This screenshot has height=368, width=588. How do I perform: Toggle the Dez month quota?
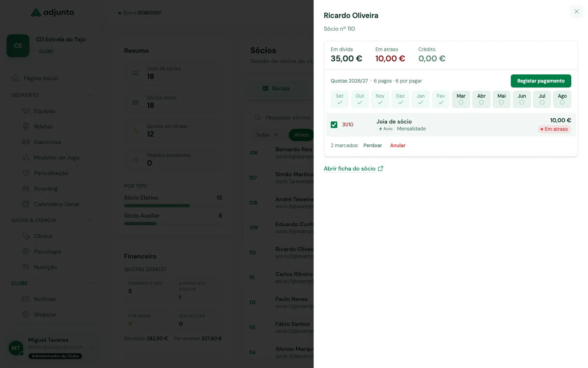pyautogui.click(x=400, y=99)
